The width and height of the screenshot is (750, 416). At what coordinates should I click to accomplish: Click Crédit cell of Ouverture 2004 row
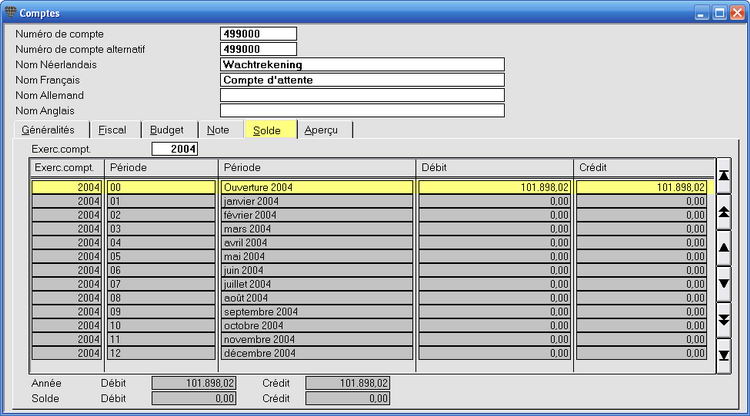(x=641, y=187)
